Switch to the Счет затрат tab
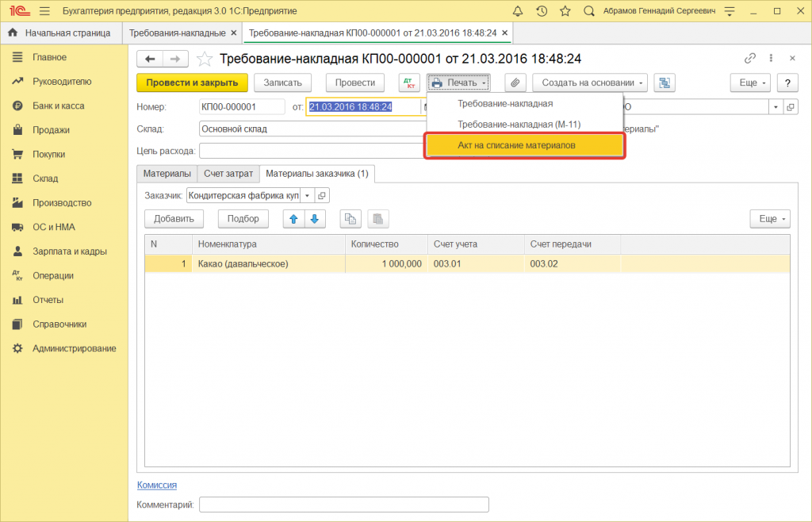Screen dimensions: 812x522 [x=228, y=173]
